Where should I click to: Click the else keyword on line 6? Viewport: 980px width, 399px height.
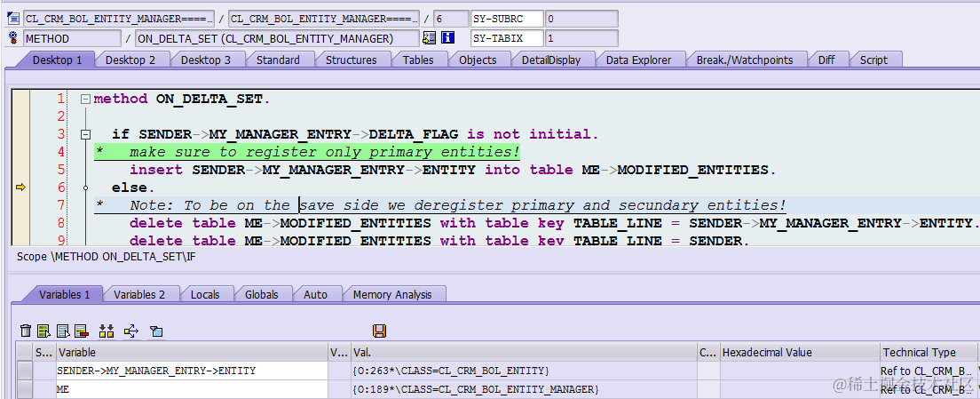(129, 188)
